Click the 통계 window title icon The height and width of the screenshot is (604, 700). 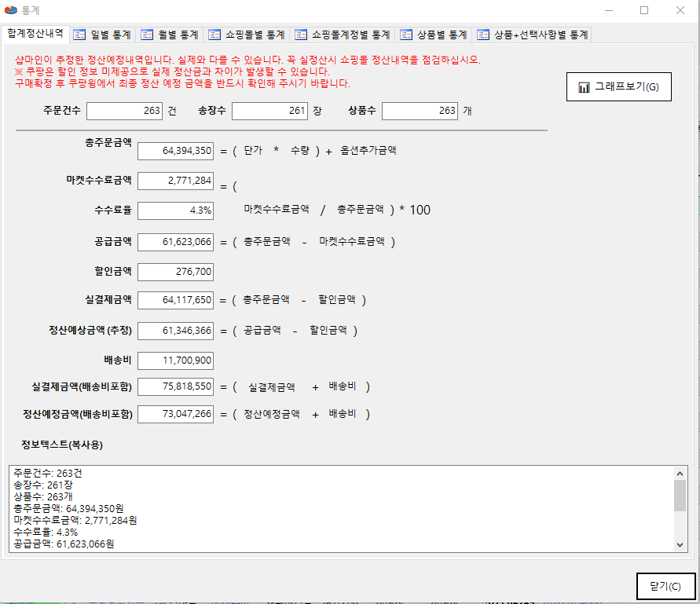11,10
